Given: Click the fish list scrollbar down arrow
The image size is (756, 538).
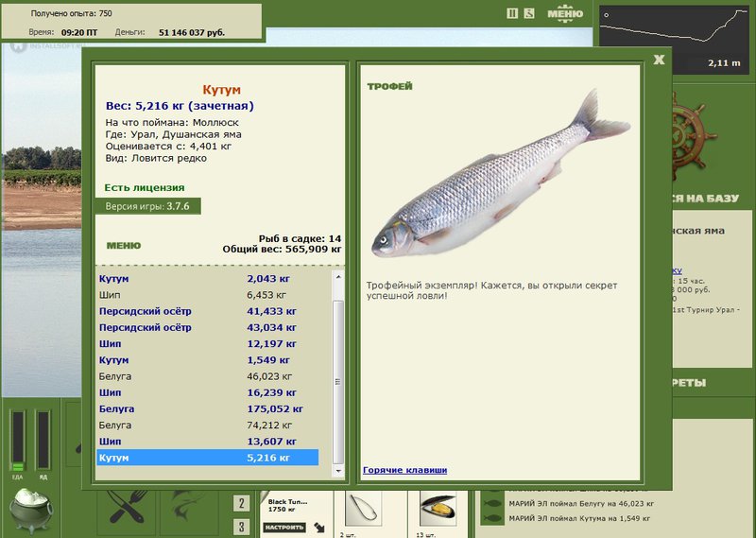Looking at the screenshot, I should tap(338, 471).
